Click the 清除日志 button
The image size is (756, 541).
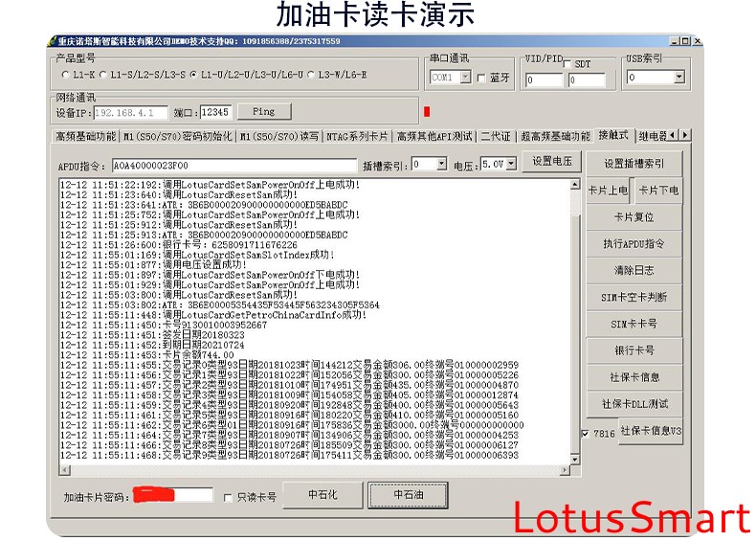[634, 270]
